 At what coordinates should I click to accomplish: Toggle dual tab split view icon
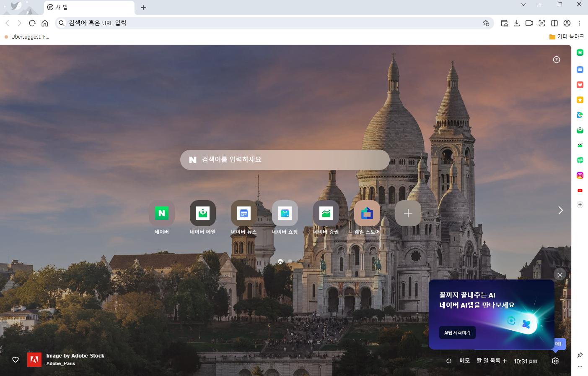pyautogui.click(x=554, y=23)
